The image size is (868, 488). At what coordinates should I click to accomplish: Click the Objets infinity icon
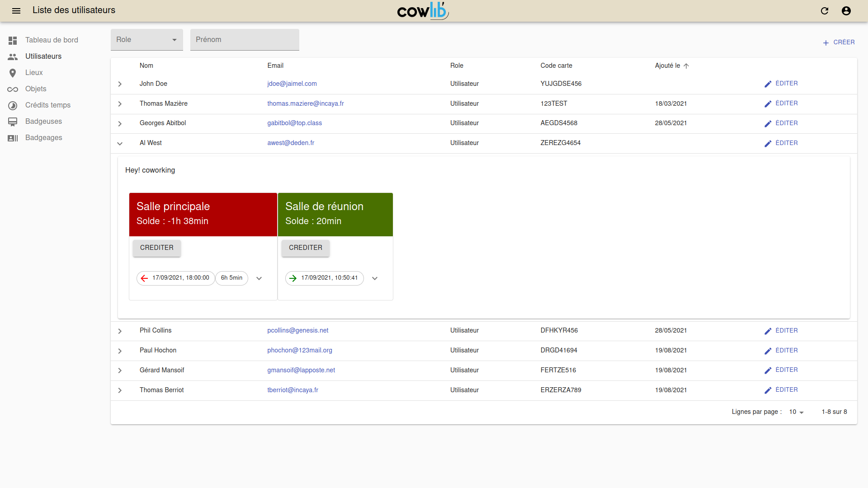point(13,89)
